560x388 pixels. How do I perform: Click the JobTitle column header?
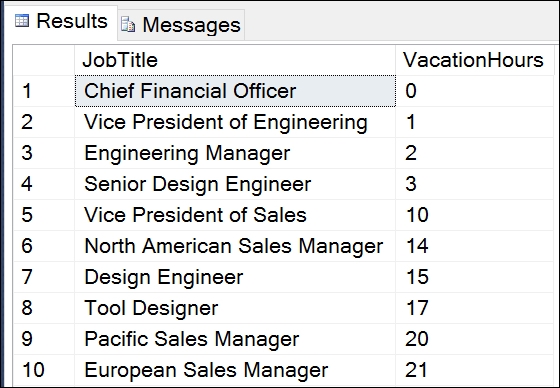(235, 60)
